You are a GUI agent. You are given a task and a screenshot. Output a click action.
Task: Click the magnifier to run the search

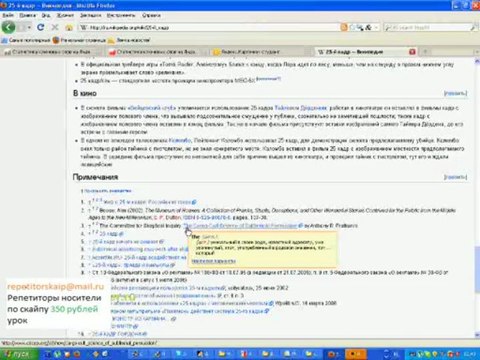tap(473, 27)
